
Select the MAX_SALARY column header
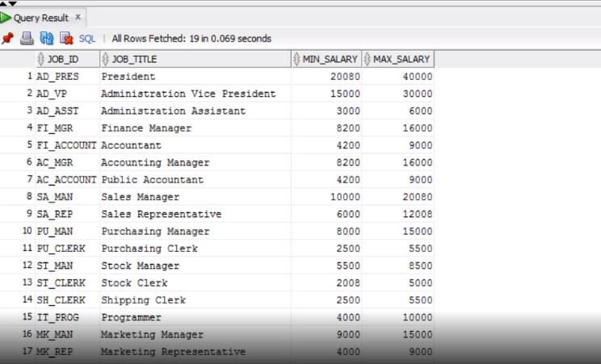point(401,59)
